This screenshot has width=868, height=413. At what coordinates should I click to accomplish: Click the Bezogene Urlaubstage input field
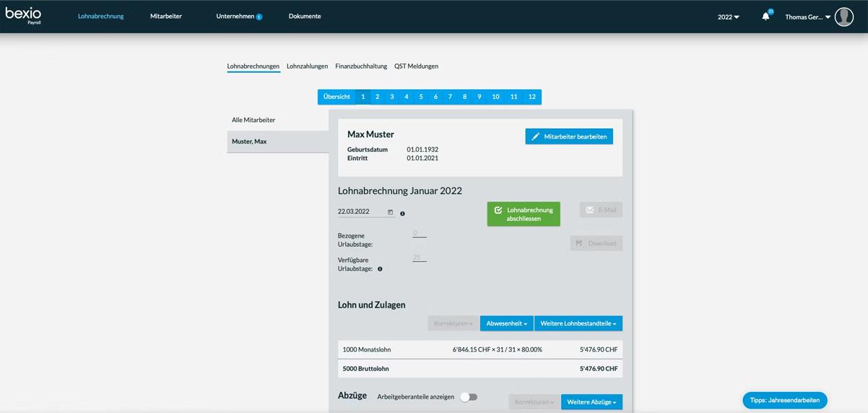[419, 233]
